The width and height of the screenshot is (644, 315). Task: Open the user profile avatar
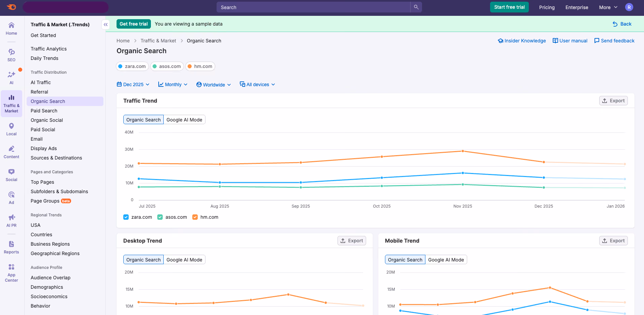coord(629,7)
